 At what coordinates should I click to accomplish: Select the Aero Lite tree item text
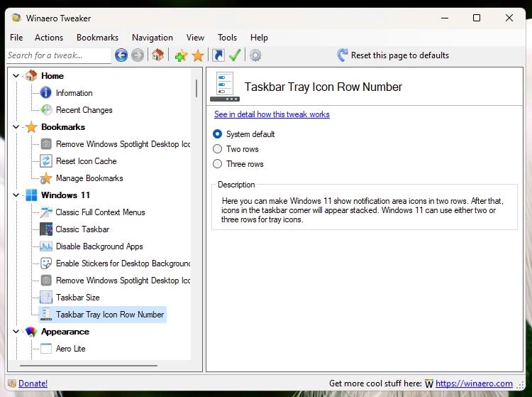70,349
